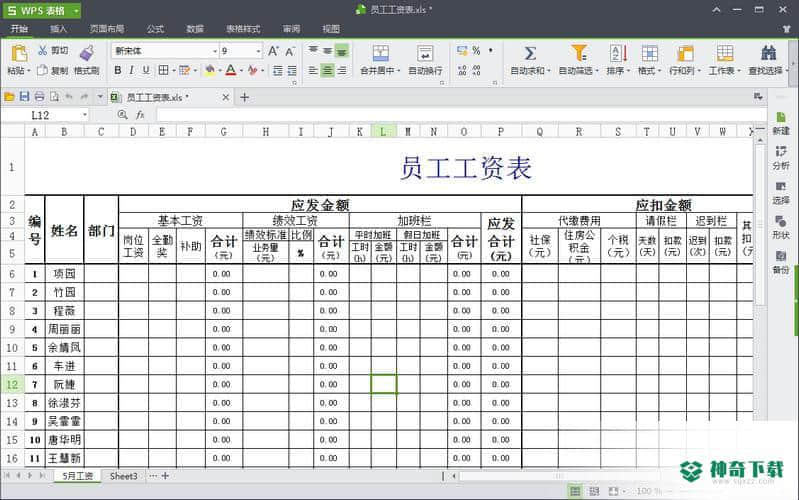
Task: Open the Format (格式) dropdown
Action: pyautogui.click(x=649, y=70)
